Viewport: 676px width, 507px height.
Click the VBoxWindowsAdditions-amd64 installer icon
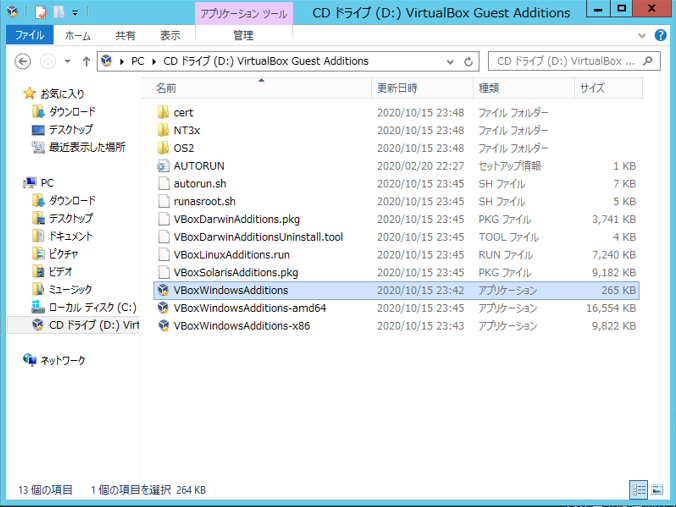pyautogui.click(x=163, y=308)
